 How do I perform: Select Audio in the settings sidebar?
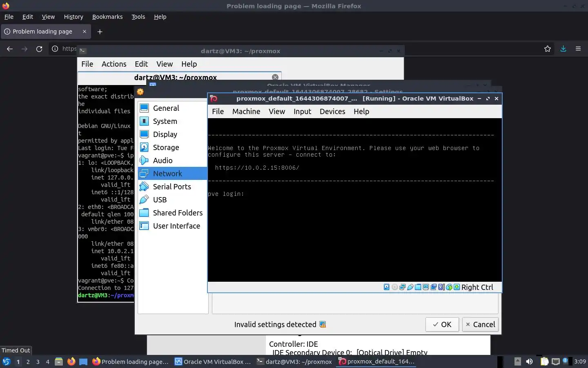point(173,160)
